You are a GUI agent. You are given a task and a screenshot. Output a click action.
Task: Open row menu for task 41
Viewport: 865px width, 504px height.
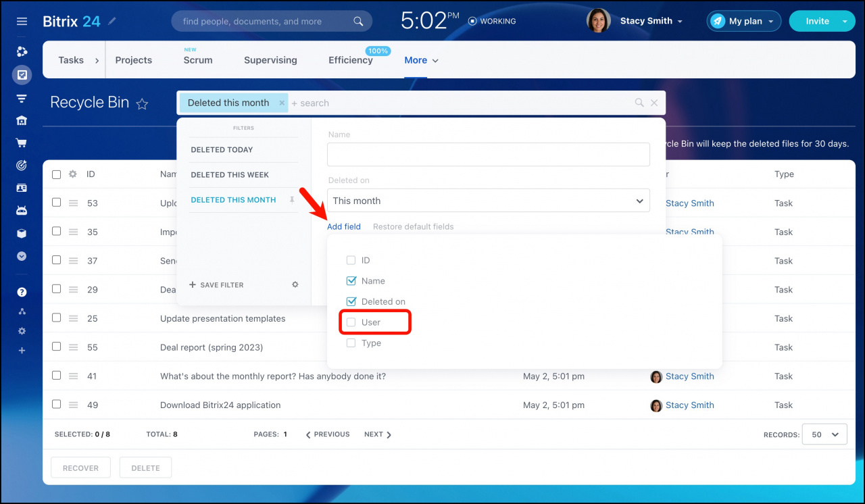coord(74,376)
